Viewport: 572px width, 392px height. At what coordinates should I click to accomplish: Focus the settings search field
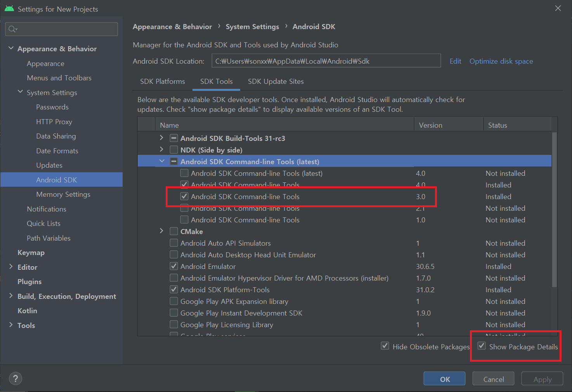[61, 29]
